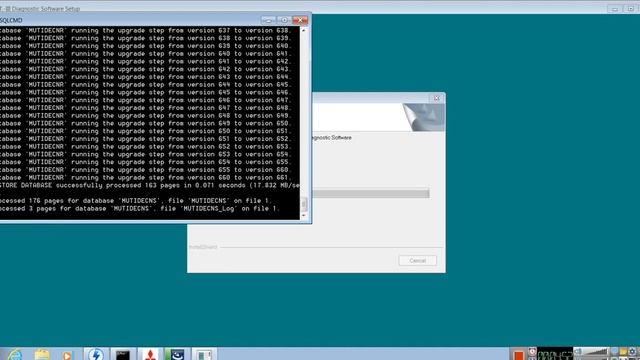This screenshot has height=360, width=640.
Task: Click the wizard's folded-page banner graphic
Action: (424, 117)
